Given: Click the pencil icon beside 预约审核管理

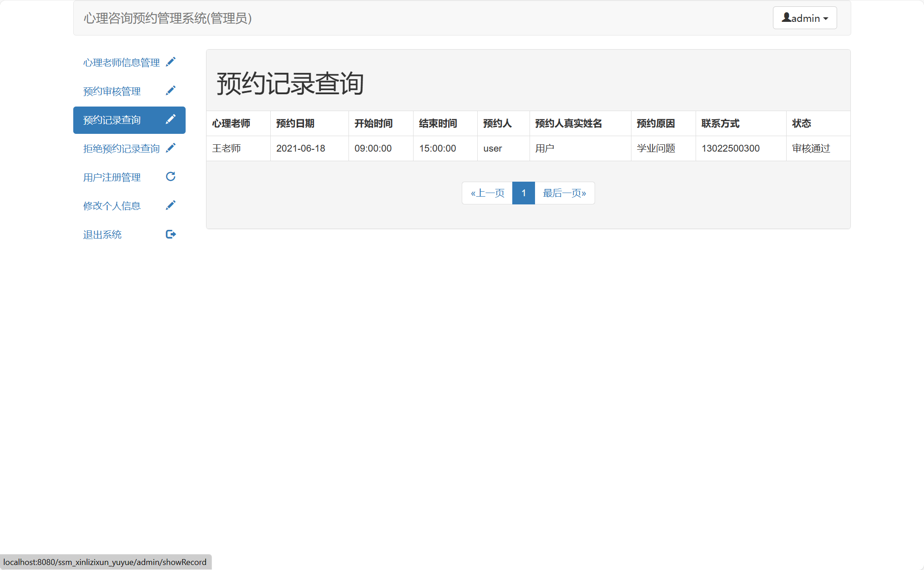Looking at the screenshot, I should coord(171,90).
